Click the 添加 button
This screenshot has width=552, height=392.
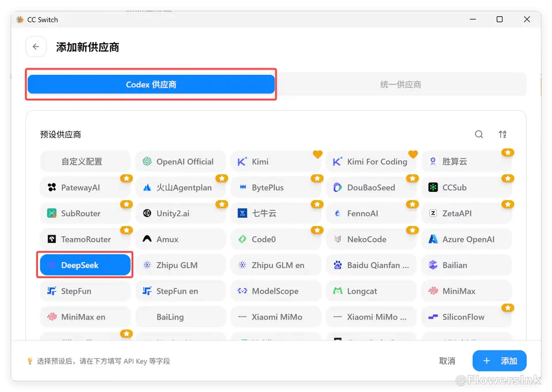[x=499, y=361]
